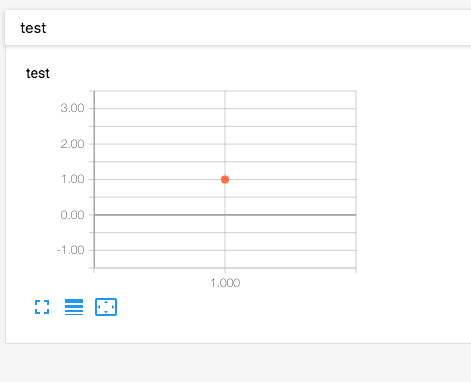Click the 1.000 x-axis label

click(x=225, y=283)
